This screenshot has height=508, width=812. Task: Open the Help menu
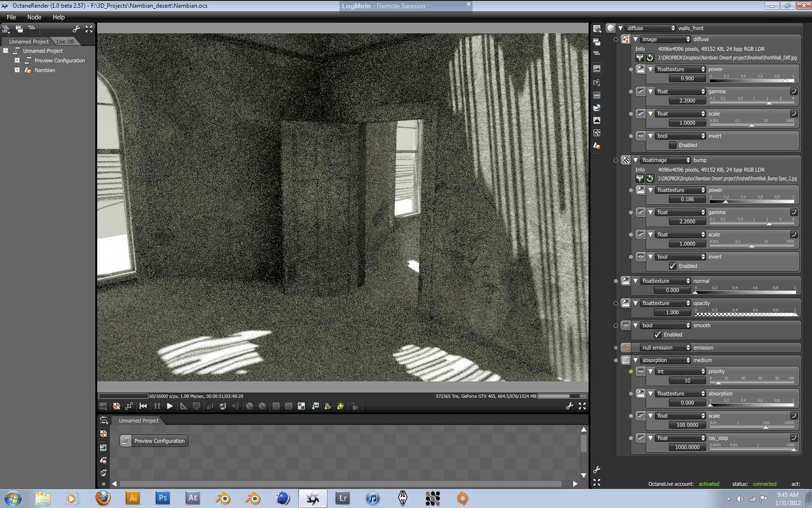coord(59,17)
